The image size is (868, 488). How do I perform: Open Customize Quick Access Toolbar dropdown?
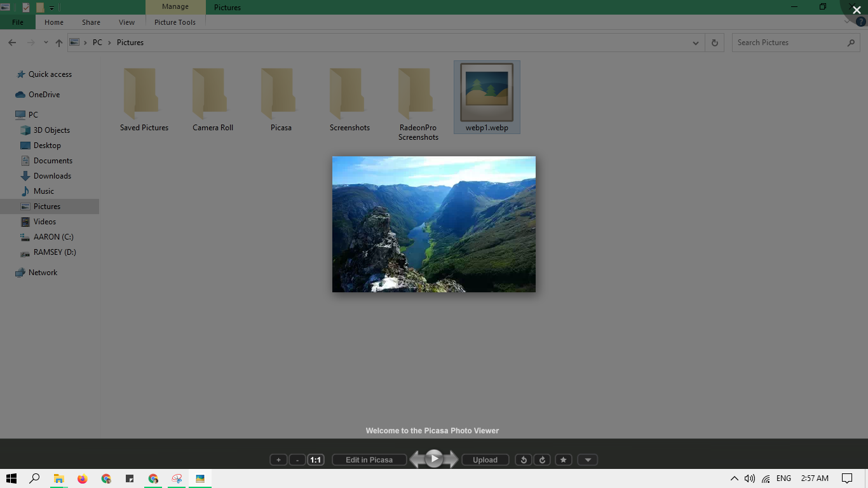(x=51, y=8)
